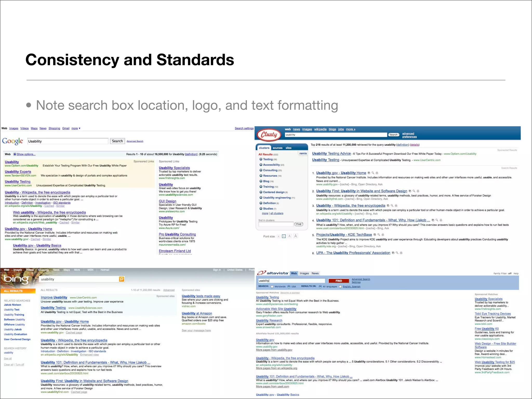Screen dimensions: 532x399
Task: Expand the Consulting cluster
Action: (261, 170)
